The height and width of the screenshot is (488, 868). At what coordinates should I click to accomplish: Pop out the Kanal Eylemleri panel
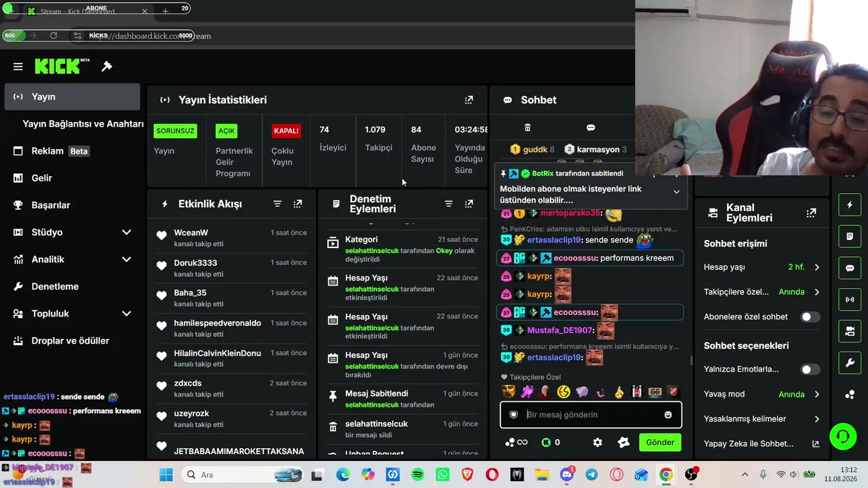811,213
